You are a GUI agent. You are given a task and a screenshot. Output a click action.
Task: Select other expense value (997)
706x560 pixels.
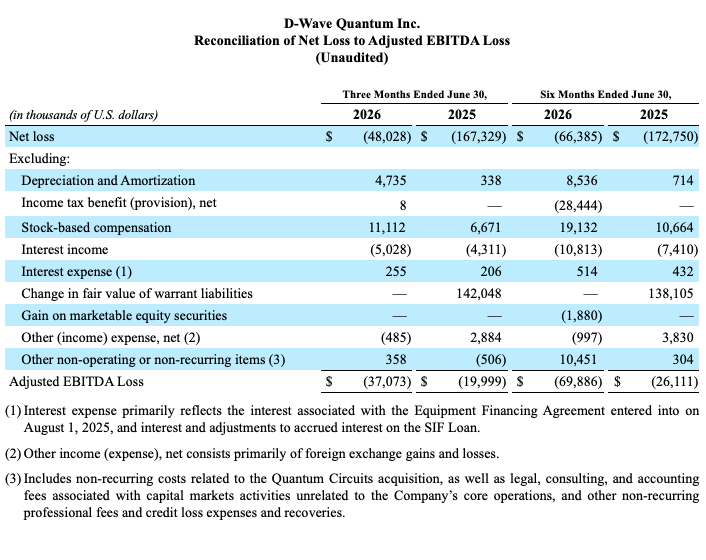click(587, 338)
